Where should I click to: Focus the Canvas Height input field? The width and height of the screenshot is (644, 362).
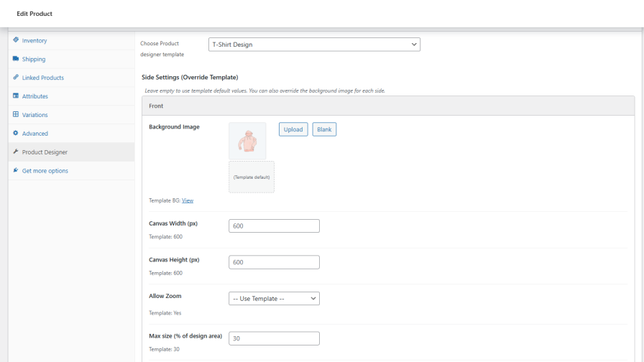point(274,262)
